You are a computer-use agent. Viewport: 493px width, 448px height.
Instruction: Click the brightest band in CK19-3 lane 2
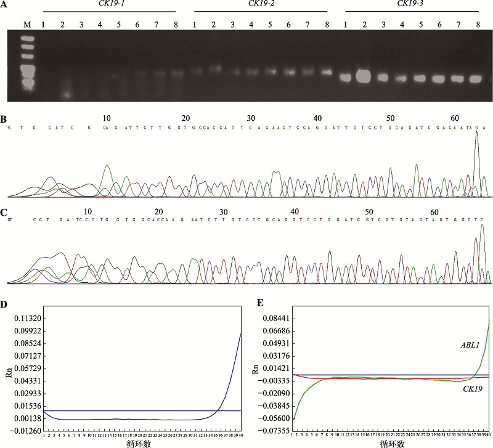tap(363, 77)
